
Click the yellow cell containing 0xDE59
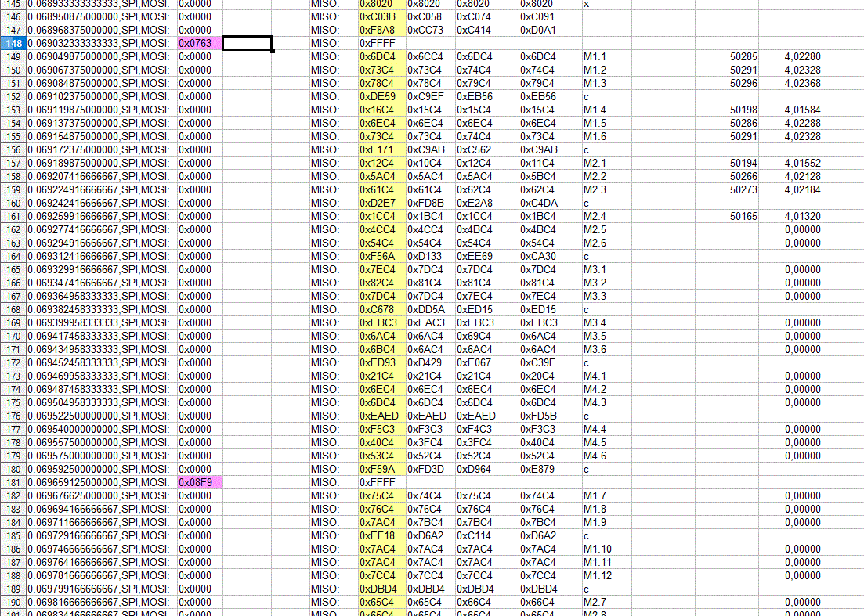(381, 97)
